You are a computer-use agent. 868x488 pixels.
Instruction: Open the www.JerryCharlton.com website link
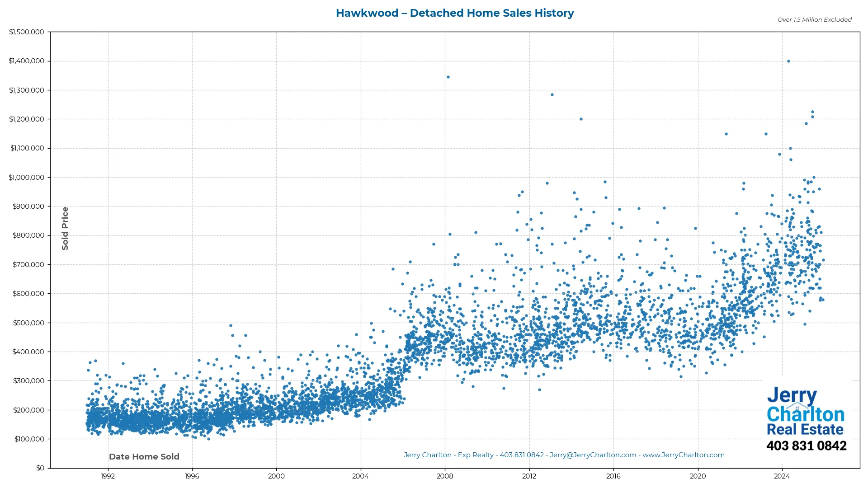[683, 455]
